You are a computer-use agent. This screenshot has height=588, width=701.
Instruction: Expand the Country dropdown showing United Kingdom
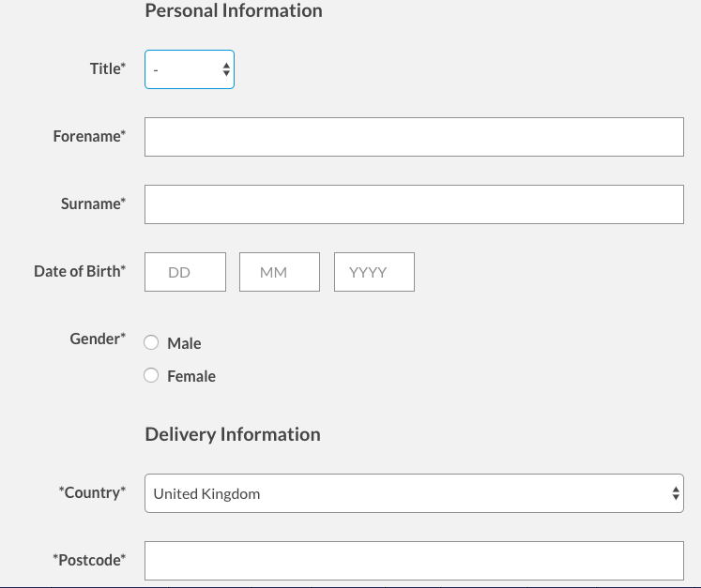pyautogui.click(x=413, y=493)
